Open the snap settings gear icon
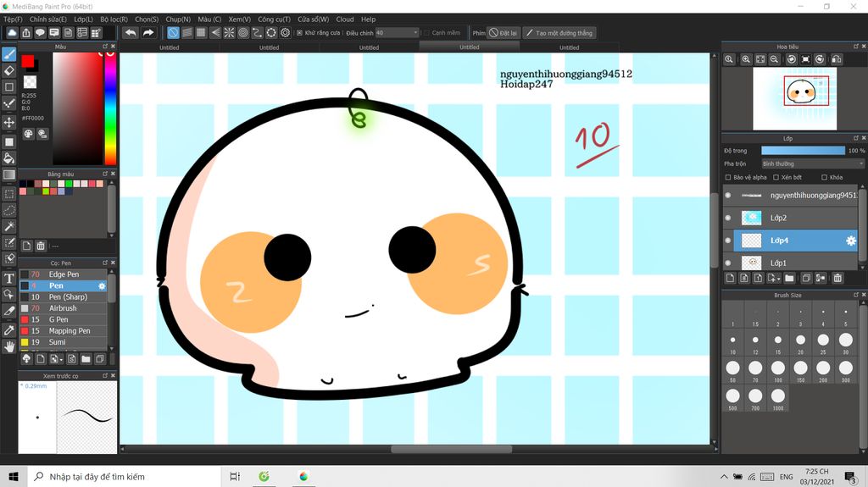Viewport: 868px width, 487px height. pyautogui.click(x=285, y=33)
